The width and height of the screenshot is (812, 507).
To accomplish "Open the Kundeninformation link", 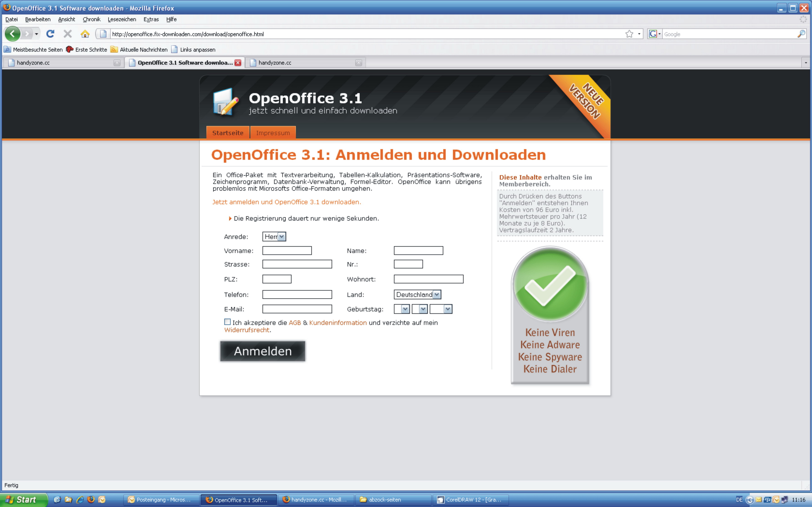I will [338, 322].
